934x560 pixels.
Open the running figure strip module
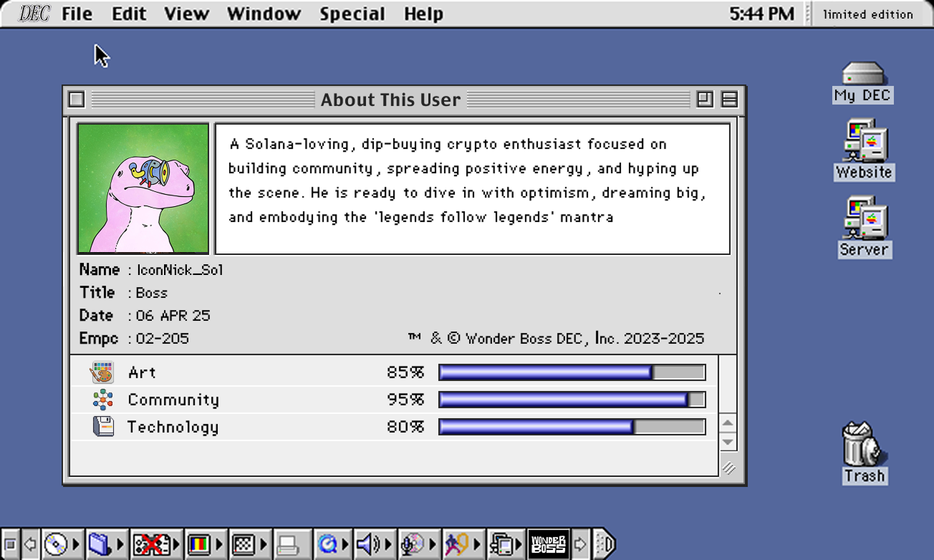(463, 546)
